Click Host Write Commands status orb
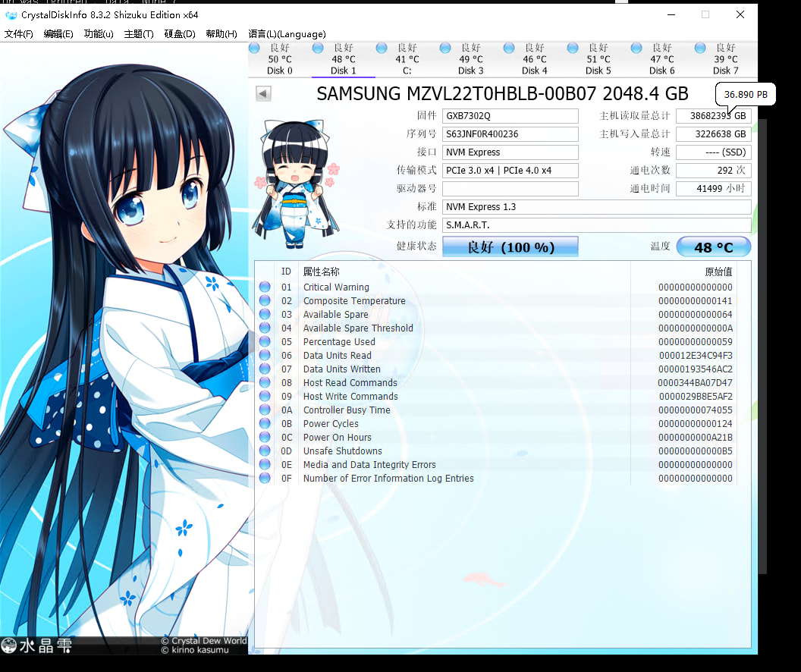Screen dimensions: 801x672 (x=265, y=396)
